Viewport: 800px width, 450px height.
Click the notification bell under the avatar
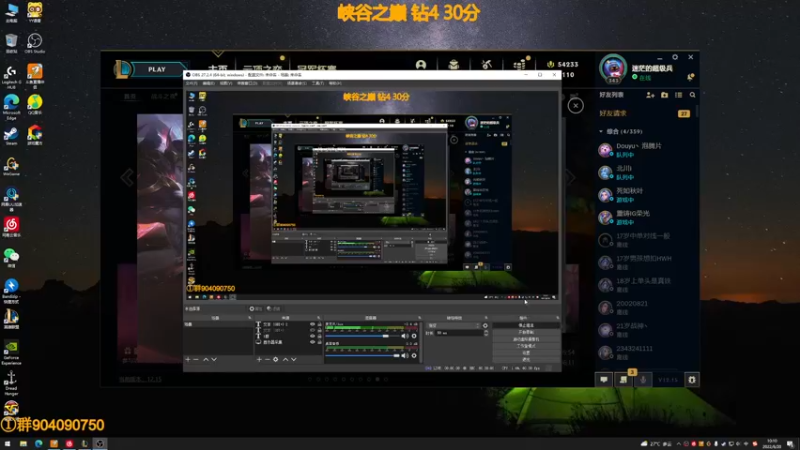point(690,77)
